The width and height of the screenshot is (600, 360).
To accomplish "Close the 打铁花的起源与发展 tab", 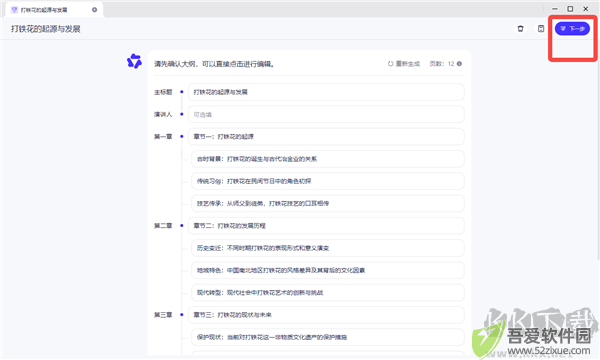I will [95, 10].
